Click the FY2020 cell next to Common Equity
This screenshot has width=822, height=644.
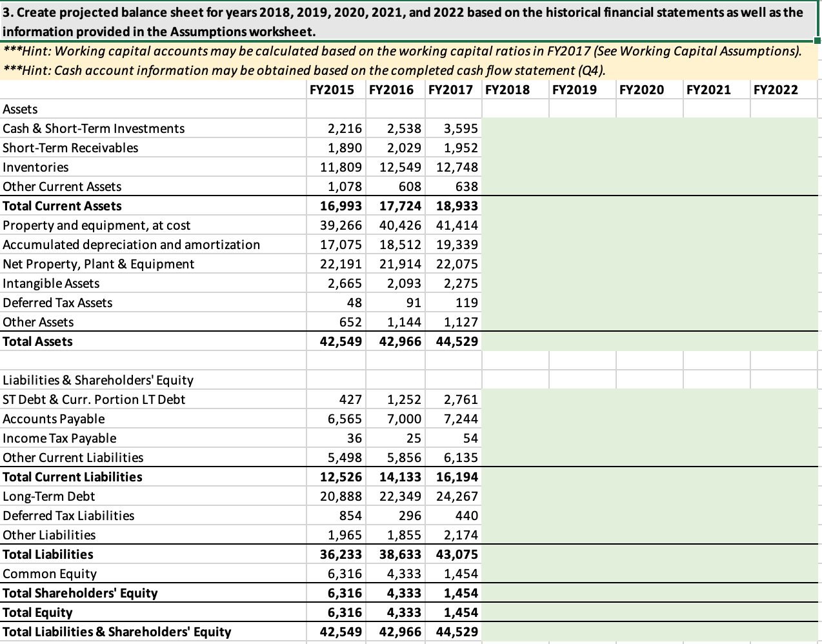point(648,574)
